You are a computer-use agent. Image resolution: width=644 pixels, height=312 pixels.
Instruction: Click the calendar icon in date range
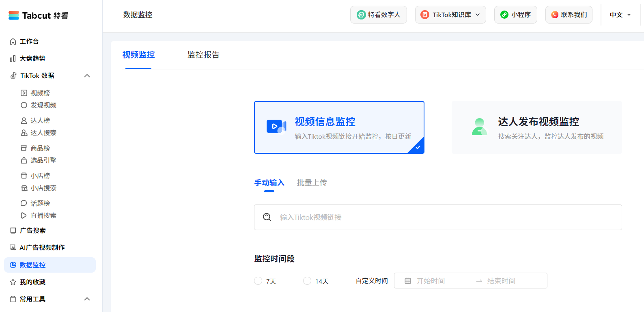pyautogui.click(x=408, y=281)
